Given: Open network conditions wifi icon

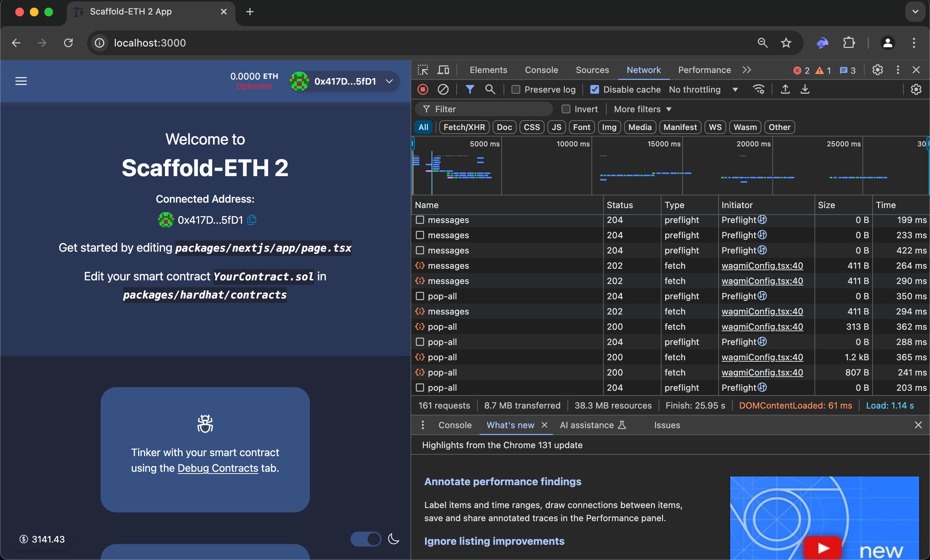Looking at the screenshot, I should point(759,89).
